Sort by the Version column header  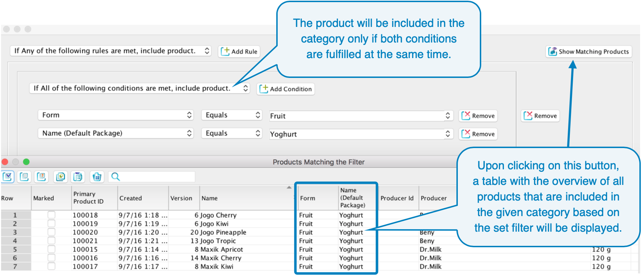tap(184, 198)
